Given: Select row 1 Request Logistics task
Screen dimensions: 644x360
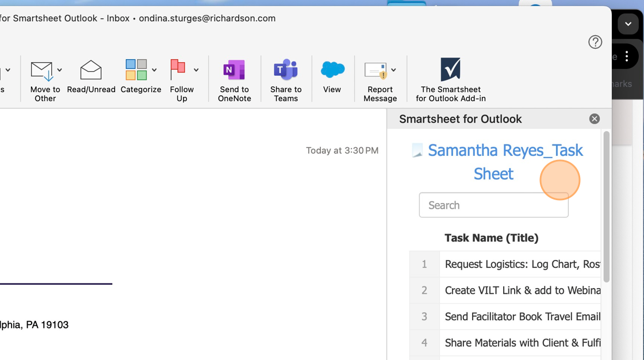Looking at the screenshot, I should point(505,264).
